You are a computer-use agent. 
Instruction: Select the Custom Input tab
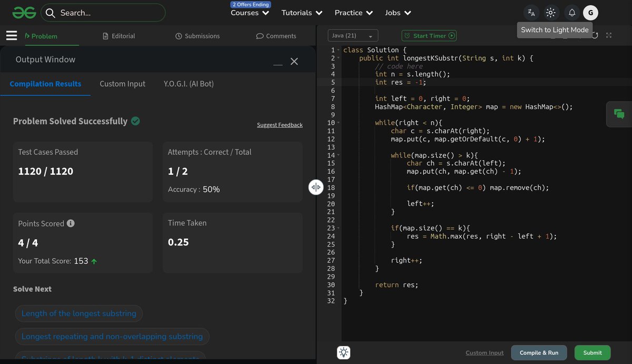coord(123,84)
